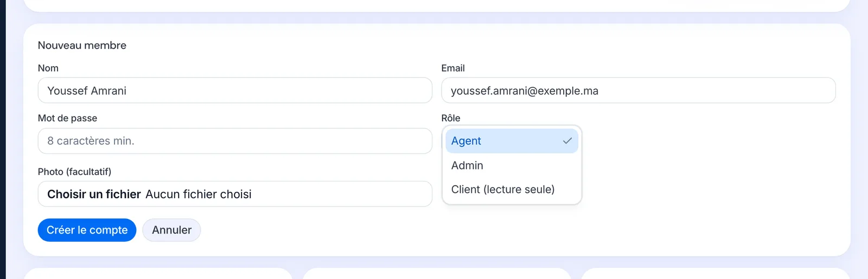Cancel with the Annuler button
The height and width of the screenshot is (279, 868).
pyautogui.click(x=171, y=230)
